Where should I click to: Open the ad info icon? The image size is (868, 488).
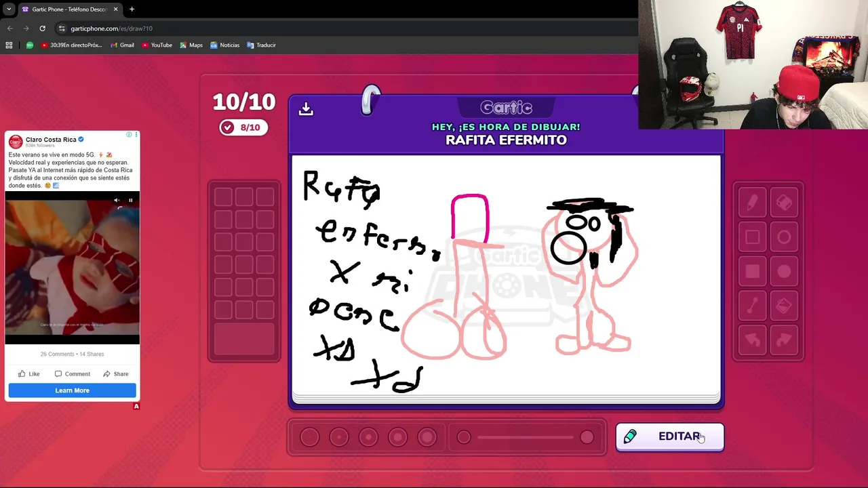pos(129,135)
